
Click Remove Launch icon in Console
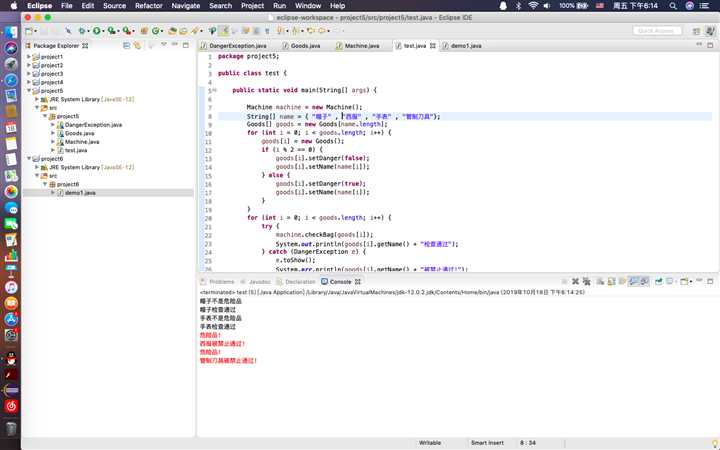pyautogui.click(x=575, y=281)
